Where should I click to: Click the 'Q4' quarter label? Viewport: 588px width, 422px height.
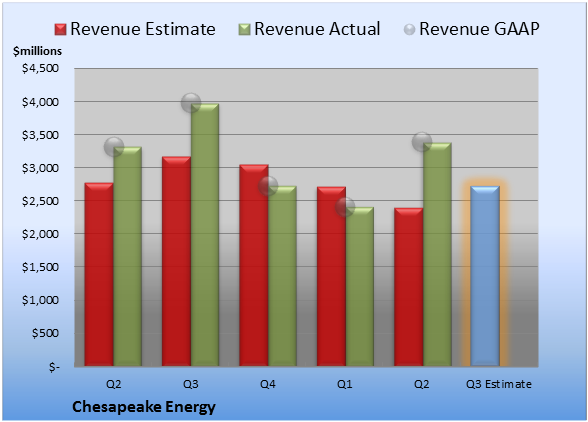point(268,384)
